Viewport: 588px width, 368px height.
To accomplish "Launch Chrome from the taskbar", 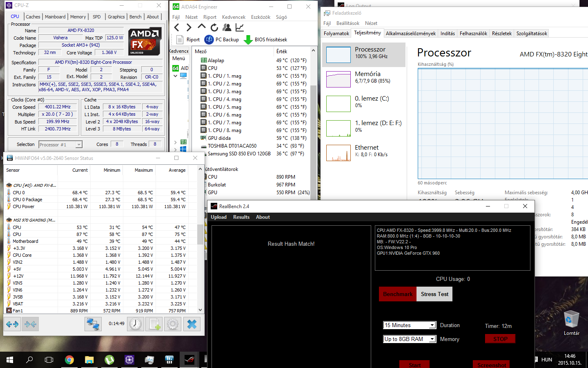I will 69,360.
